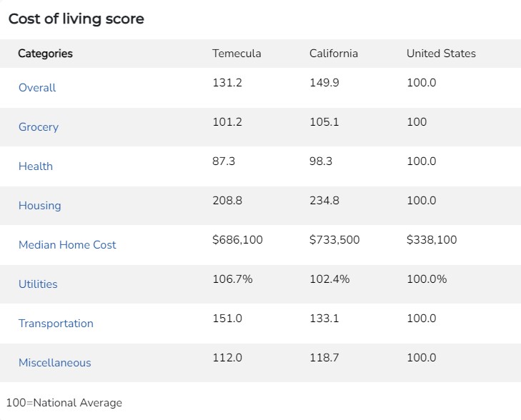
Task: Select United States grocery value 100
Action: [x=417, y=122]
